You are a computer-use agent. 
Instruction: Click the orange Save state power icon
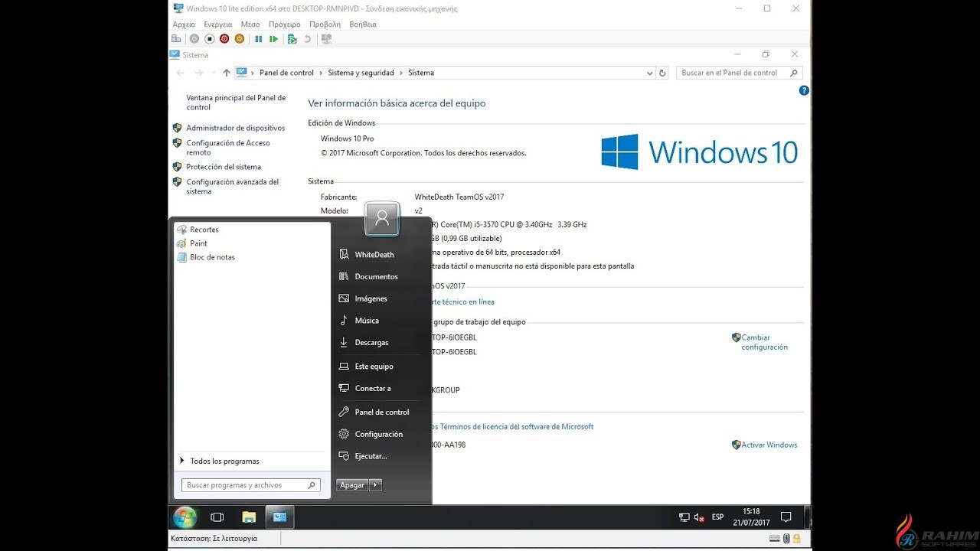pos(240,39)
